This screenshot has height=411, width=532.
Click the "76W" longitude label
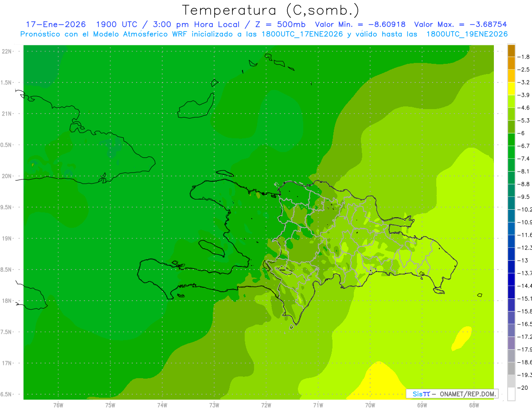point(58,405)
